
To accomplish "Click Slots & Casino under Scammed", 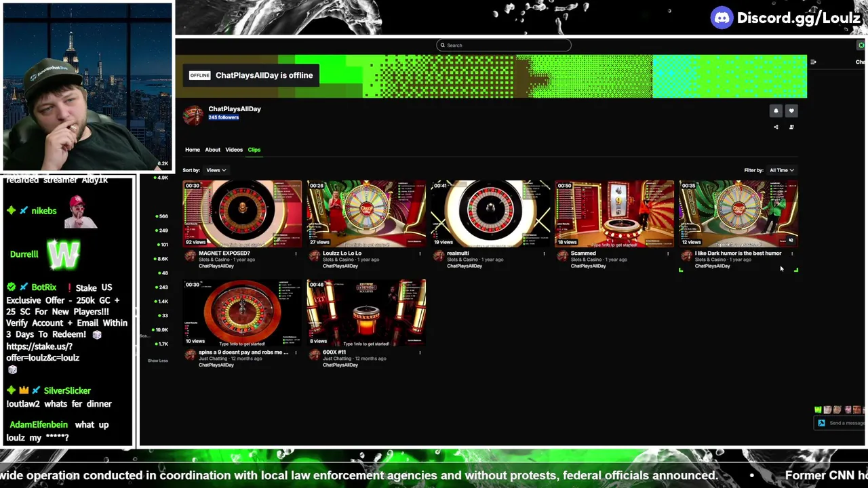I will (x=587, y=260).
